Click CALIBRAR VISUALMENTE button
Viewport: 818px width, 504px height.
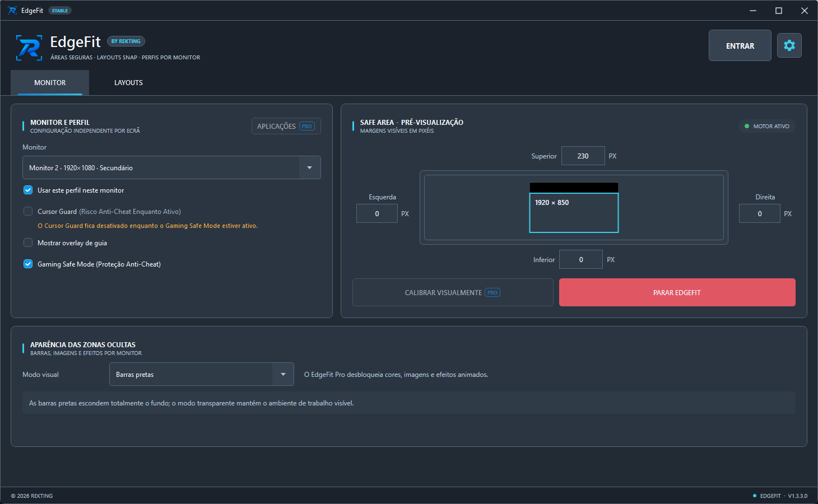click(x=453, y=292)
